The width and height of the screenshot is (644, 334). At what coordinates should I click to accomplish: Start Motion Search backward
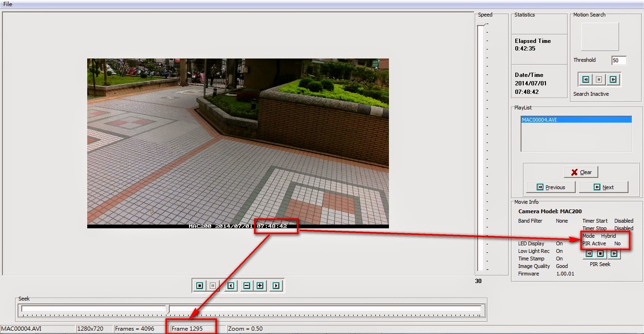pyautogui.click(x=586, y=79)
